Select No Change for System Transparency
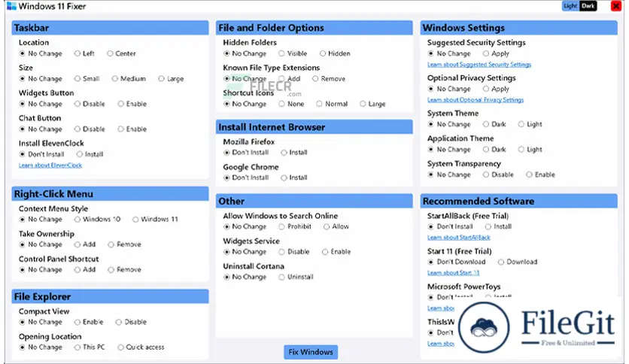The width and height of the screenshot is (629, 364). [449, 174]
